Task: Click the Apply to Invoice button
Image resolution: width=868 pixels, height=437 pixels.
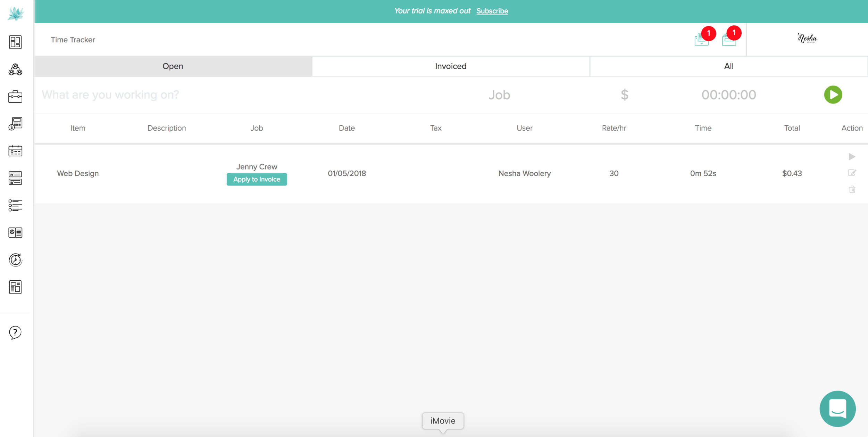Action: [257, 179]
